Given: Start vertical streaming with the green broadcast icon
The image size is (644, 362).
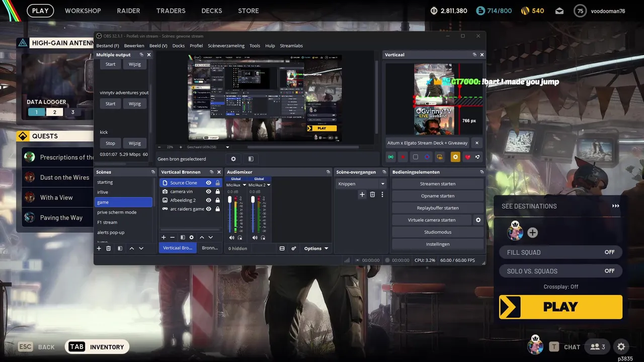Looking at the screenshot, I should point(390,157).
